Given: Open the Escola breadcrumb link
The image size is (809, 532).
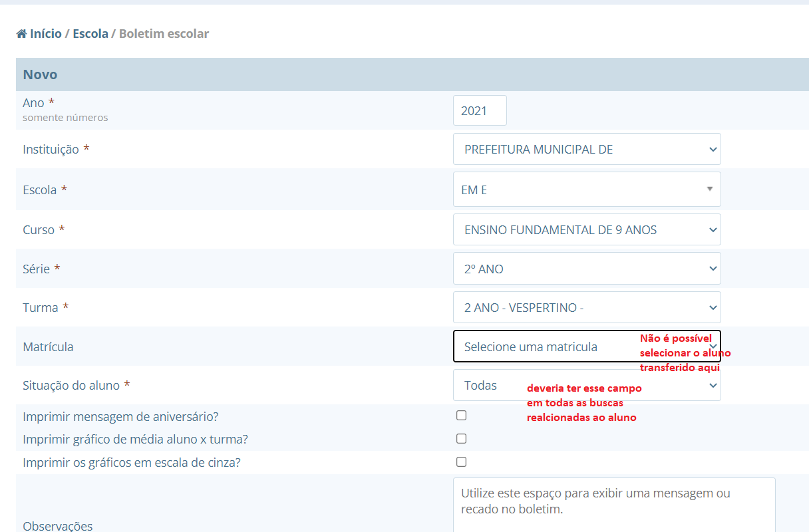Looking at the screenshot, I should click(x=90, y=34).
